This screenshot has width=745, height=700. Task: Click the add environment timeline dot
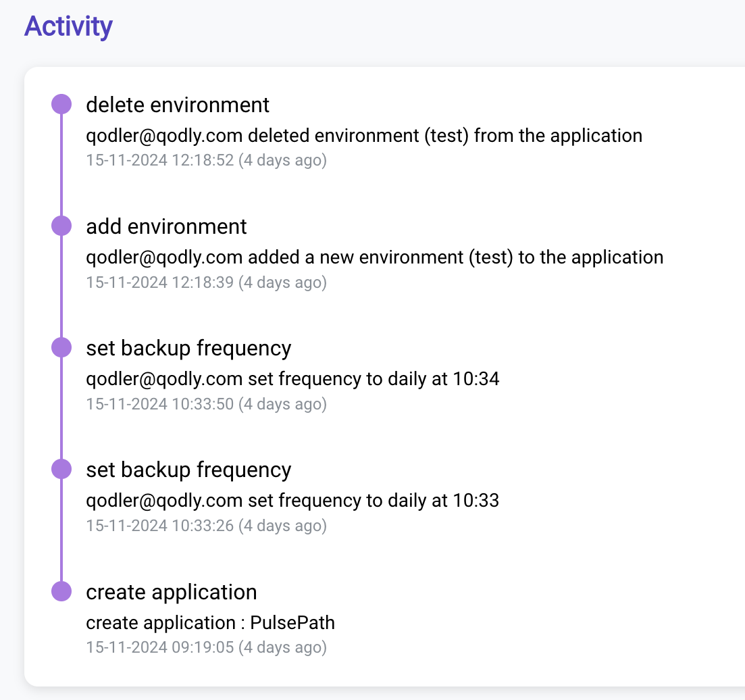tap(61, 226)
